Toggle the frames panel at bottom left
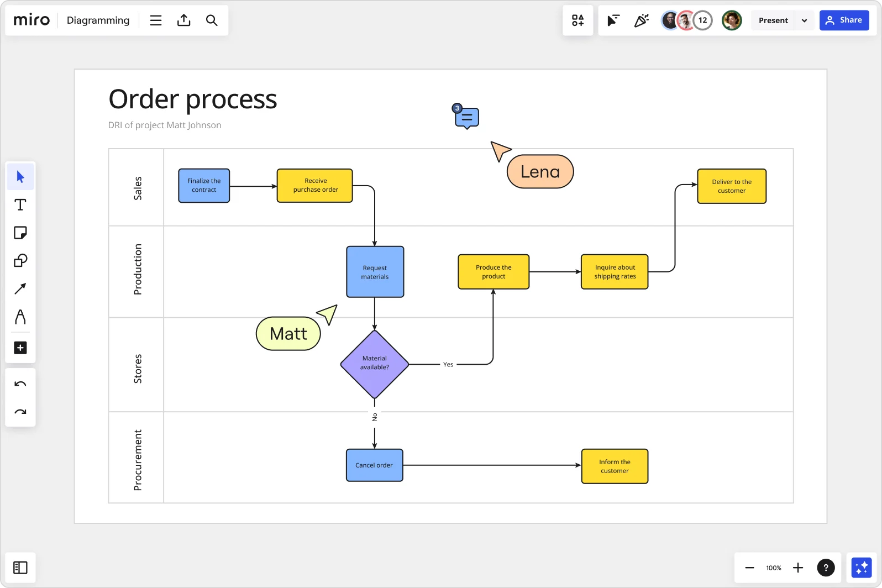This screenshot has height=588, width=882. tap(20, 568)
